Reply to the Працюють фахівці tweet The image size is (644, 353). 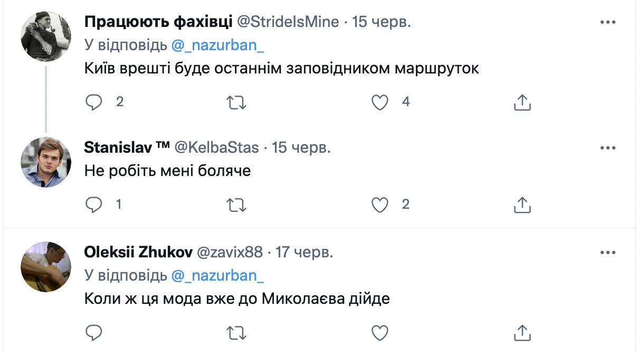pyautogui.click(x=93, y=102)
